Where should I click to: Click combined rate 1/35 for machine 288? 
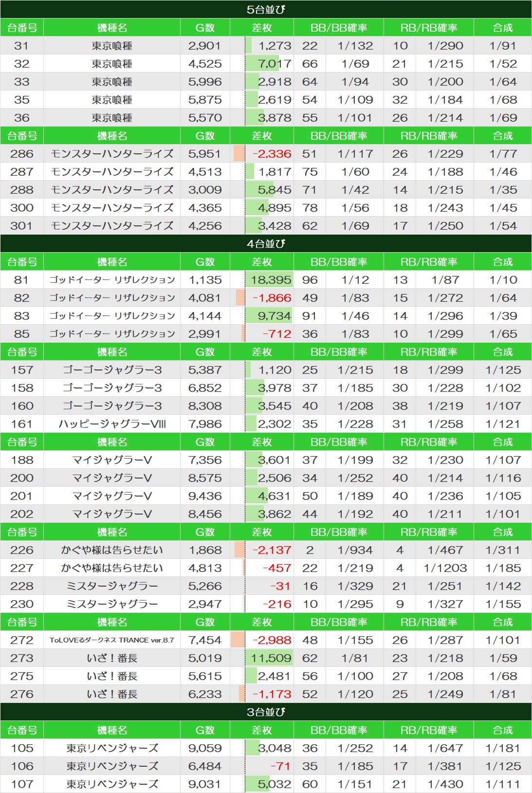503,190
